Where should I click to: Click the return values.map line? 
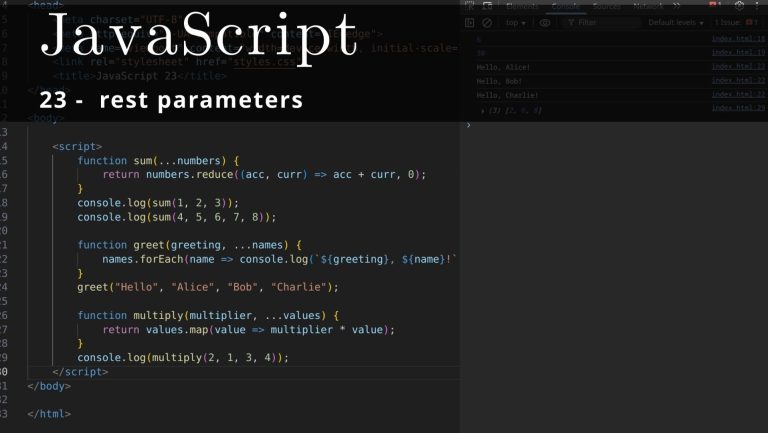click(x=249, y=330)
